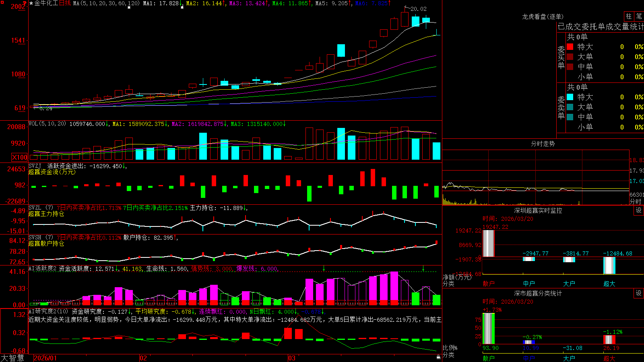Open 设 settings for 深市超赢分类统计
644x362 pixels.
click(639, 293)
